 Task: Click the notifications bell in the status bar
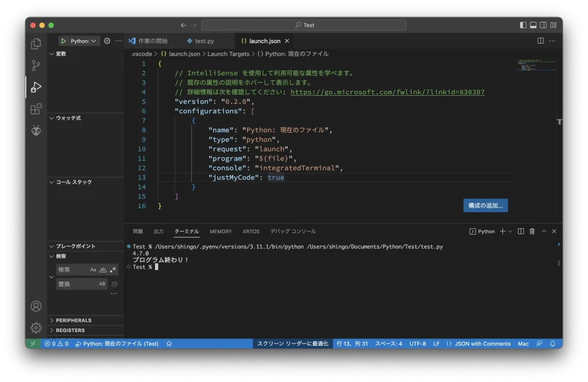pos(552,344)
